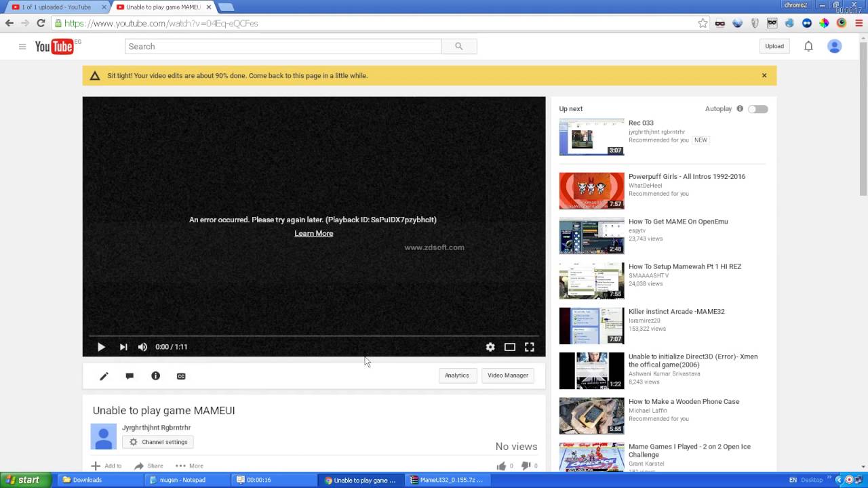This screenshot has width=868, height=488.
Task: Click the YouTube logo
Action: pyautogui.click(x=54, y=46)
